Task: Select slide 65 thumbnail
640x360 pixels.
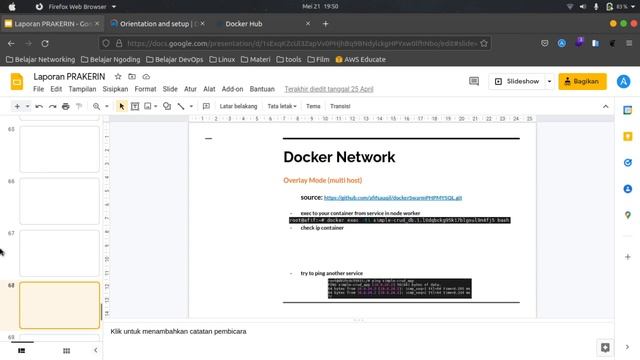Action: pos(59,149)
